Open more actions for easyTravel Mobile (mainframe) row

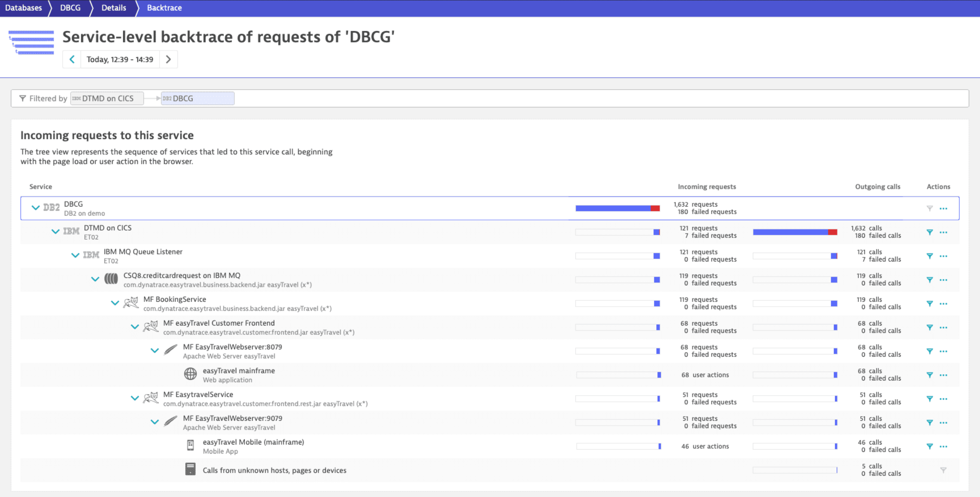[x=944, y=446]
